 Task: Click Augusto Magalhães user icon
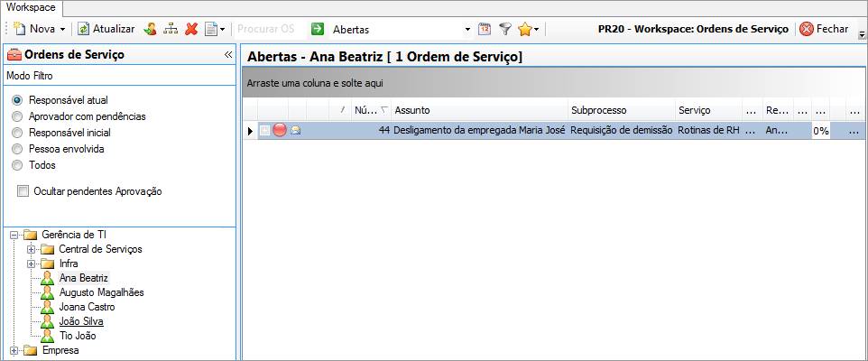click(48, 292)
